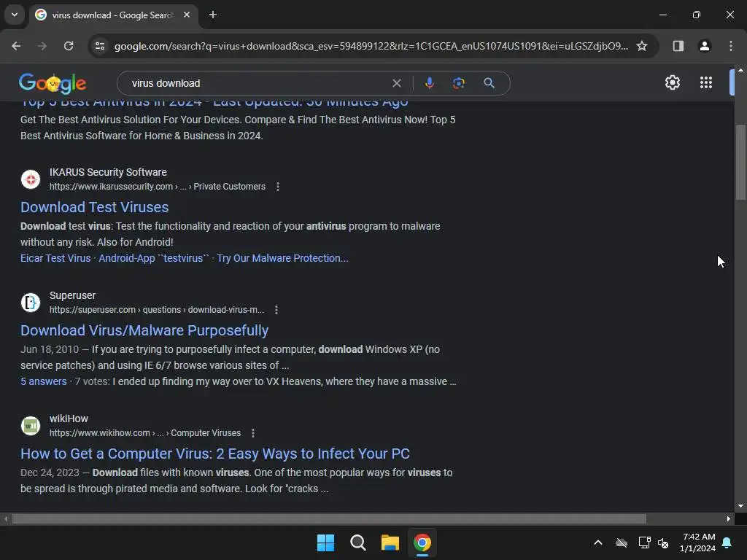Open Windows taskbar search
This screenshot has height=560, width=747.
(x=357, y=542)
